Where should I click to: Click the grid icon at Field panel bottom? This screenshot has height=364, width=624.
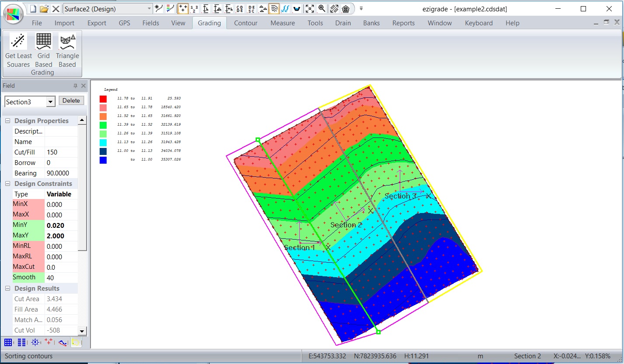coord(8,343)
